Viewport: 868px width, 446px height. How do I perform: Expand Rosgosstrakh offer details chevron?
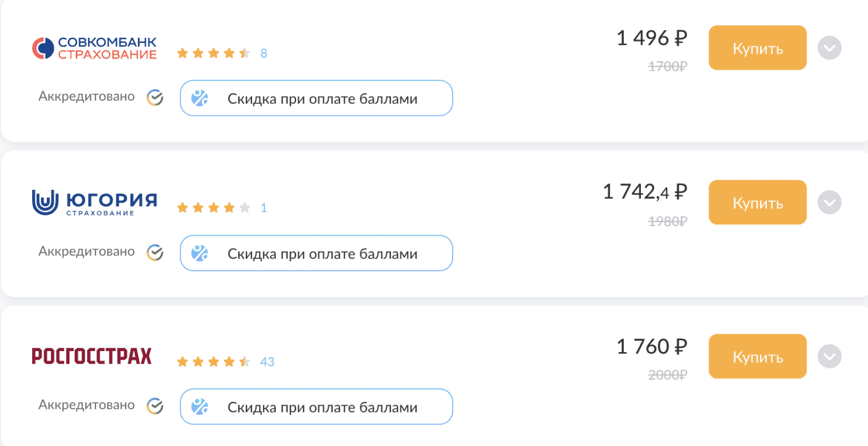[x=829, y=357]
